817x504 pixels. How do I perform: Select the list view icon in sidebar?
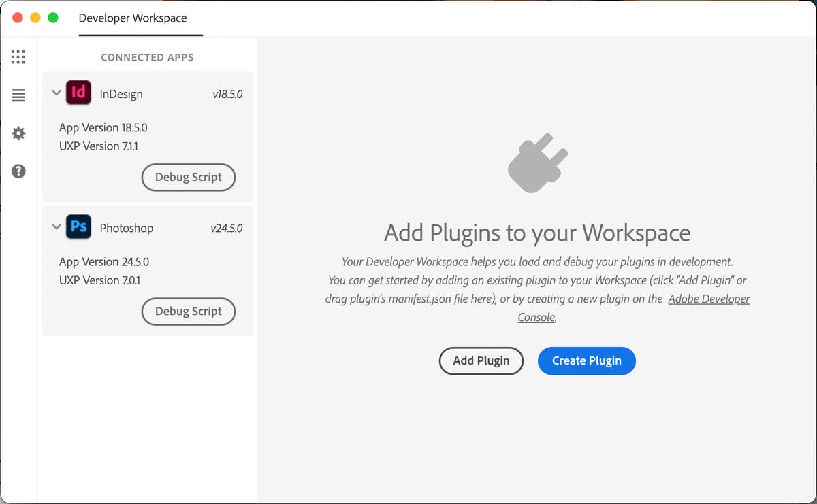coord(18,95)
